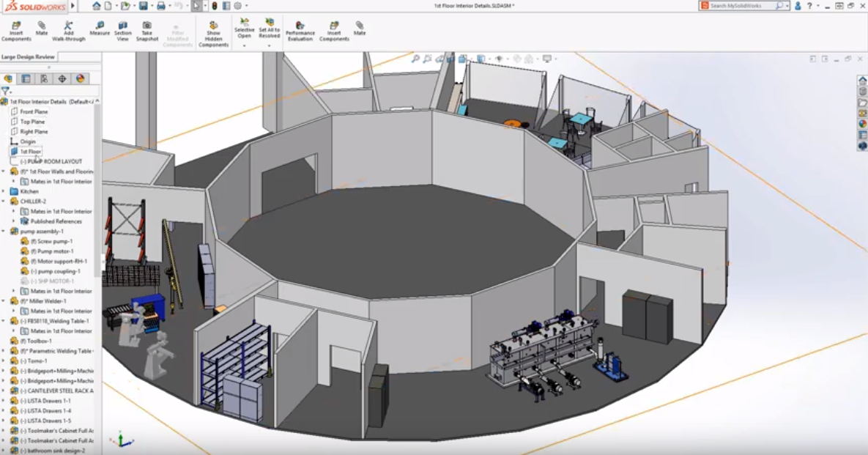
Task: Click the rebuild traffic light icon
Action: pyautogui.click(x=214, y=6)
